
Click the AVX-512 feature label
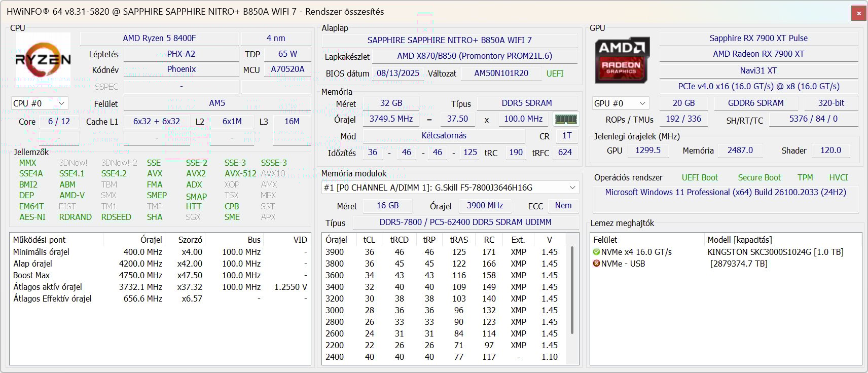tap(240, 173)
